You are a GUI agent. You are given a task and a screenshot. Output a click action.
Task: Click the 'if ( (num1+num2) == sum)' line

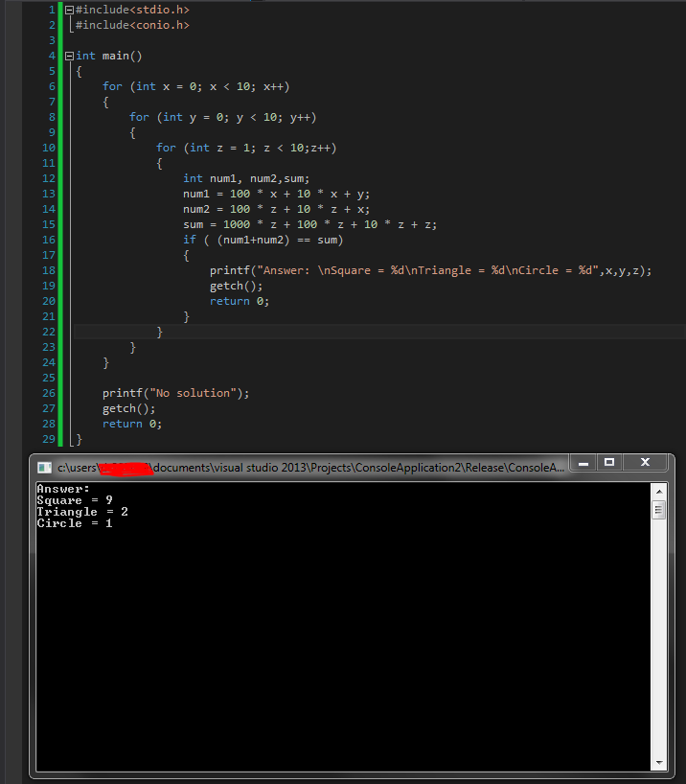pos(263,240)
